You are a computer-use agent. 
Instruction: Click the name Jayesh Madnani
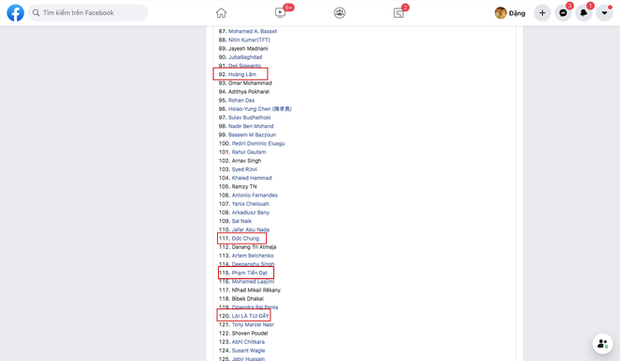(x=248, y=49)
